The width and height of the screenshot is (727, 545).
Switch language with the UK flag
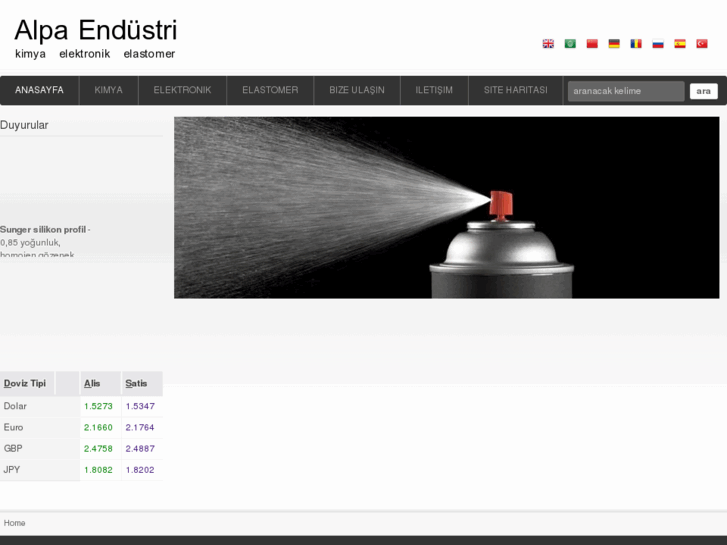pos(548,44)
